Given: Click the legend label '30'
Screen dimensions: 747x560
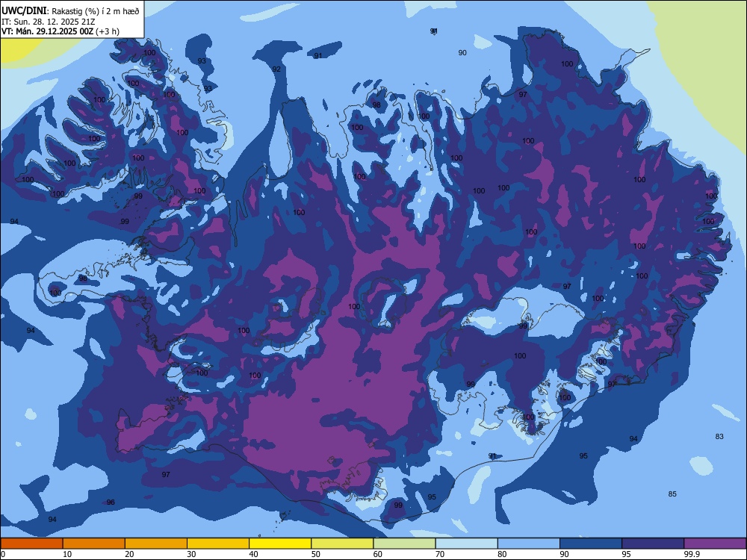Looking at the screenshot, I should click(191, 554).
